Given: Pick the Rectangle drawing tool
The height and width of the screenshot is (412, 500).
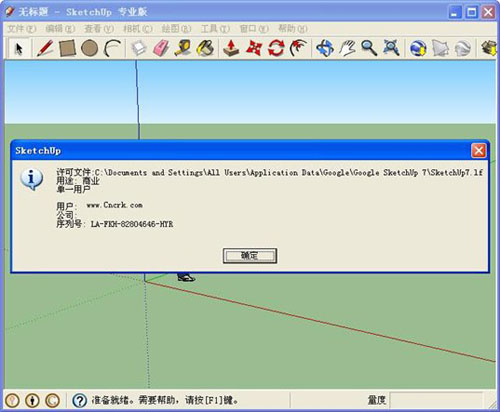Looking at the screenshot, I should tap(67, 48).
